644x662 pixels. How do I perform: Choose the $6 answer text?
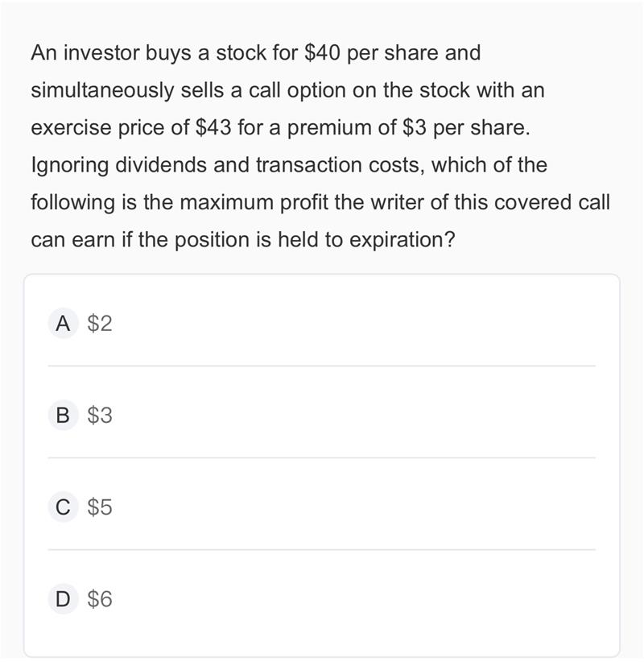tap(100, 599)
